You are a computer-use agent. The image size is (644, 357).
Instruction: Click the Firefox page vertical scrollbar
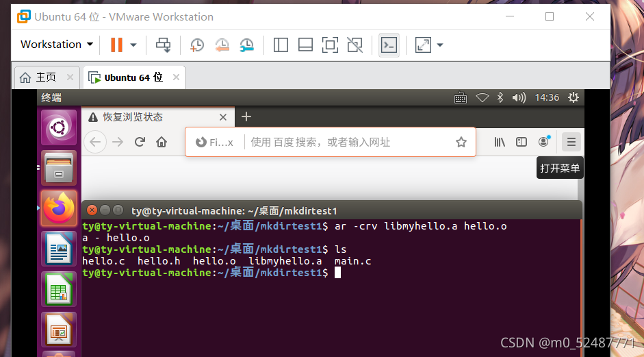coord(581,189)
